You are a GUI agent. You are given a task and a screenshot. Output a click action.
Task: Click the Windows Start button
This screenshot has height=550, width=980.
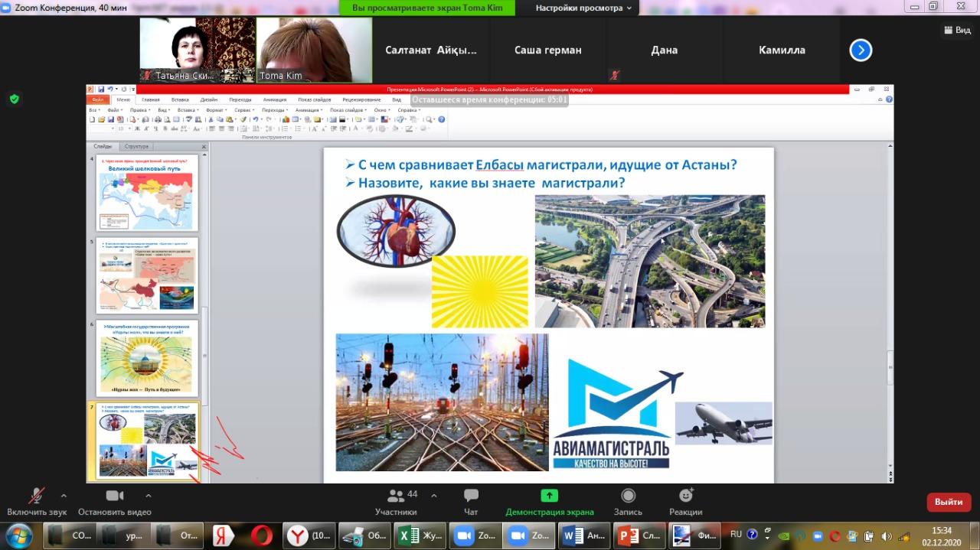pos(18,535)
